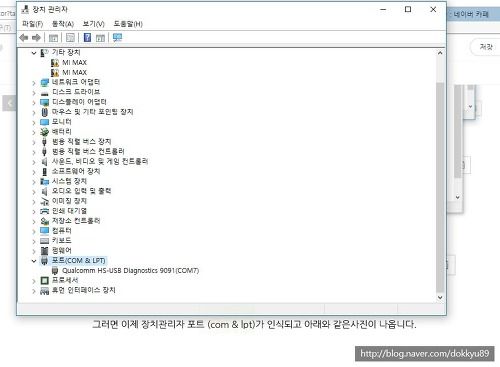Click the 프로세서 processor icon
This screenshot has height=367, width=500.
(x=44, y=280)
